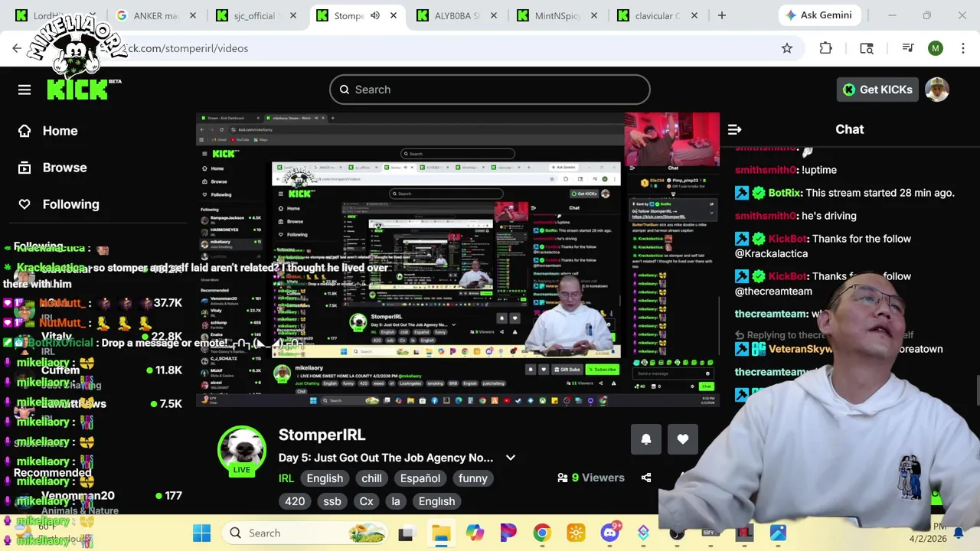Open Google Chrome from the taskbar

pos(542,533)
